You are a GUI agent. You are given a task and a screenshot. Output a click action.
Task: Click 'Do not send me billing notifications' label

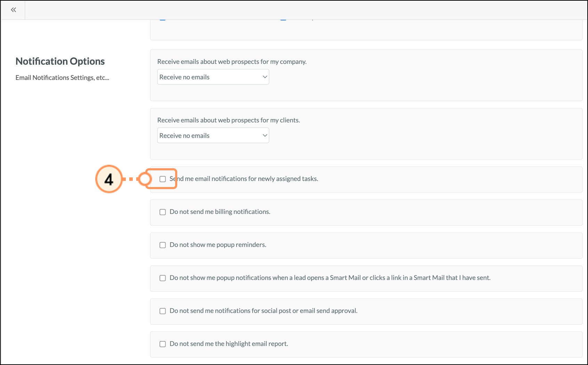(220, 212)
